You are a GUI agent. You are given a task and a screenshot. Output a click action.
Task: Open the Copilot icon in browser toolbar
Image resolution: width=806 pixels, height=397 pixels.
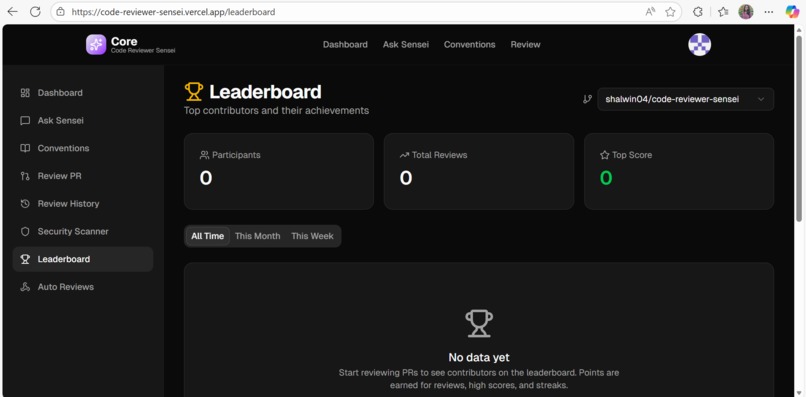click(792, 12)
